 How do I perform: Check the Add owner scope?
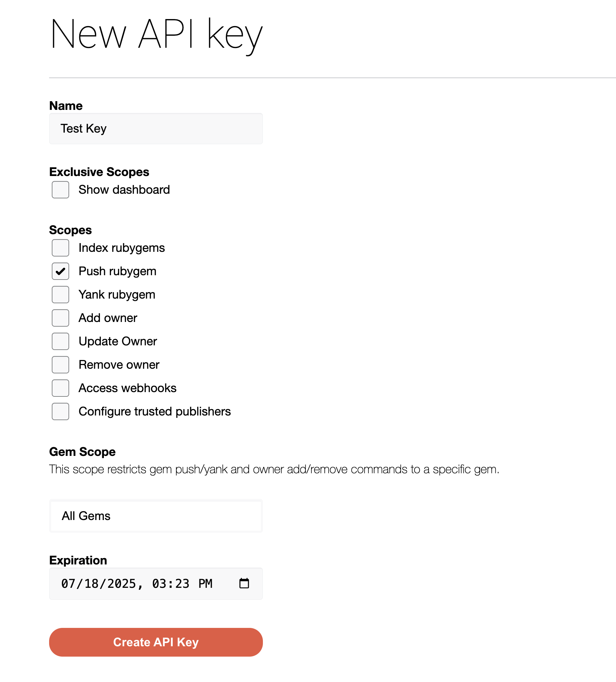coord(60,318)
